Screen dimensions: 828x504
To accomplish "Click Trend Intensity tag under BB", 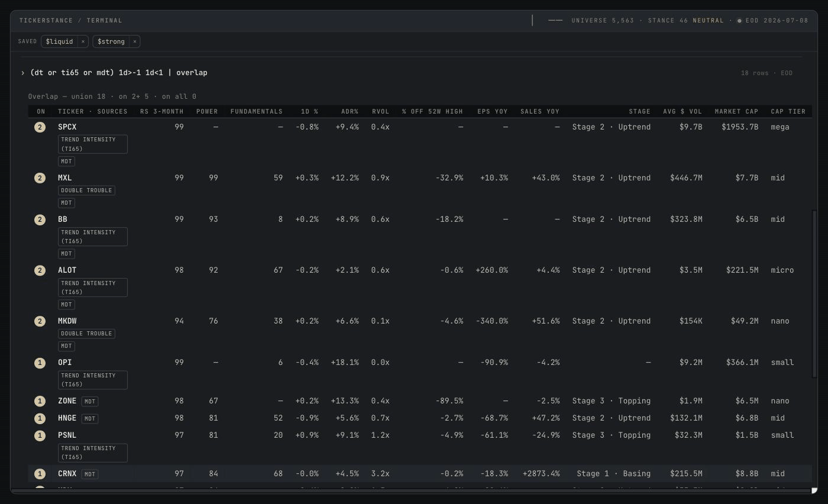I will (x=93, y=237).
